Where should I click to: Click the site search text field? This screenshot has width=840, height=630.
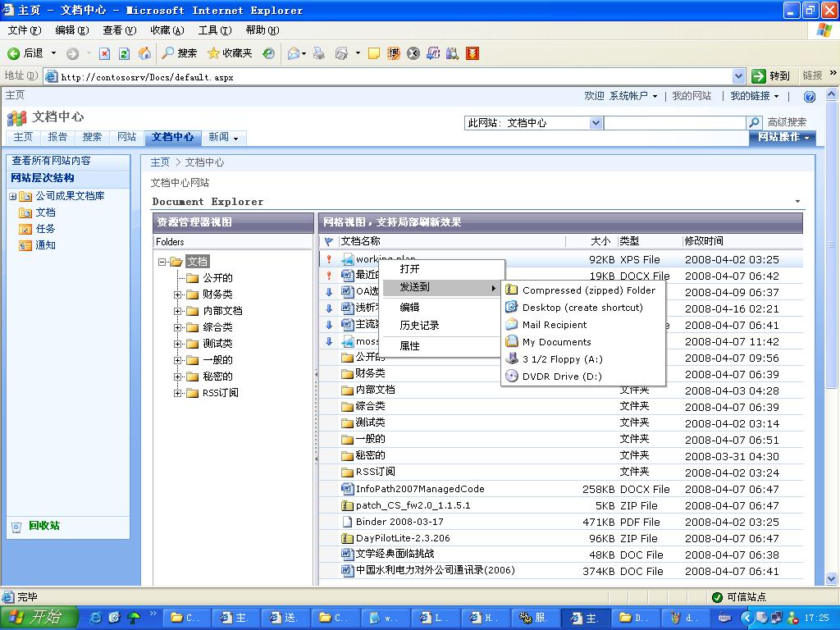pyautogui.click(x=674, y=123)
